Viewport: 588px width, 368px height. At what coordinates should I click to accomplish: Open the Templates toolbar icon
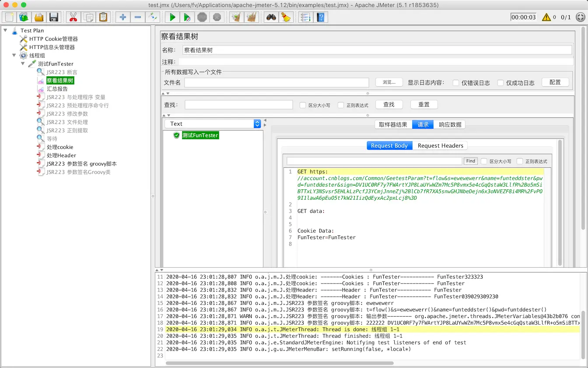(24, 17)
